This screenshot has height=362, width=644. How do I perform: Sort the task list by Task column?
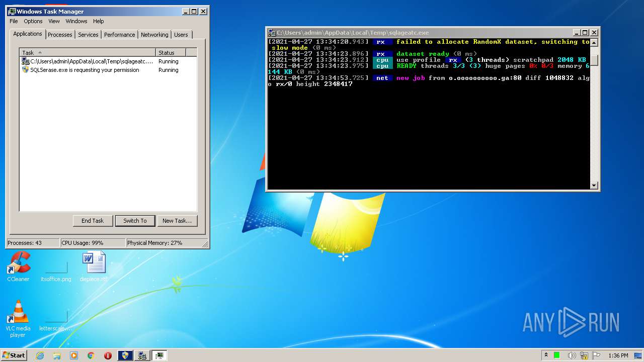88,52
